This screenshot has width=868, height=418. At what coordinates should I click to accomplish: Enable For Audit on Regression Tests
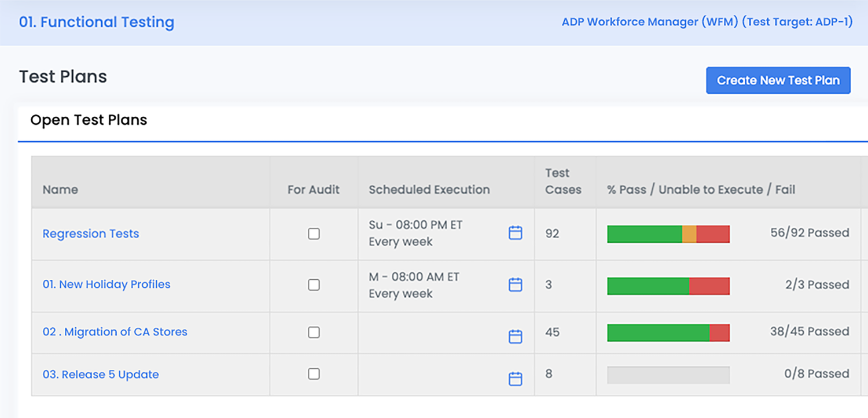[x=313, y=234]
